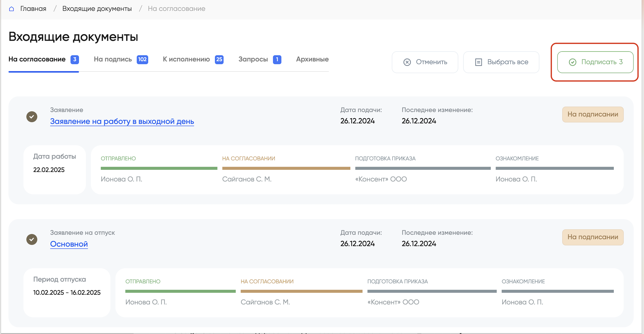Click badge 1 next to Запросы

click(277, 59)
